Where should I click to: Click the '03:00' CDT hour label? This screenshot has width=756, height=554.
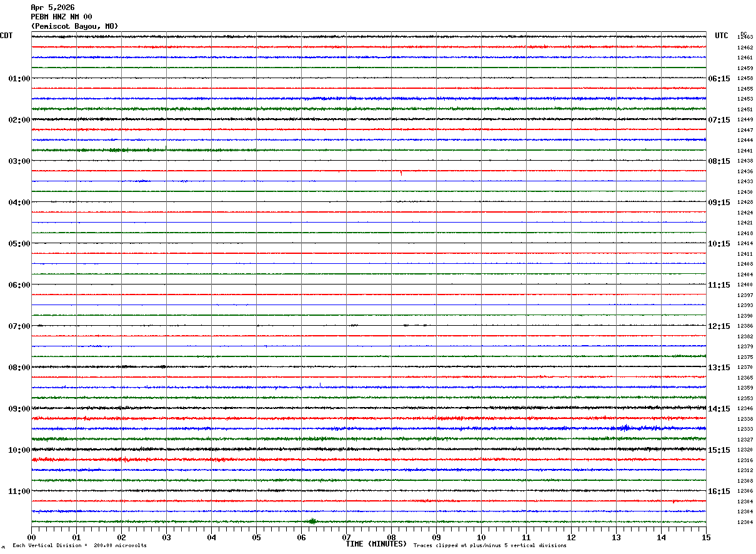[19, 161]
